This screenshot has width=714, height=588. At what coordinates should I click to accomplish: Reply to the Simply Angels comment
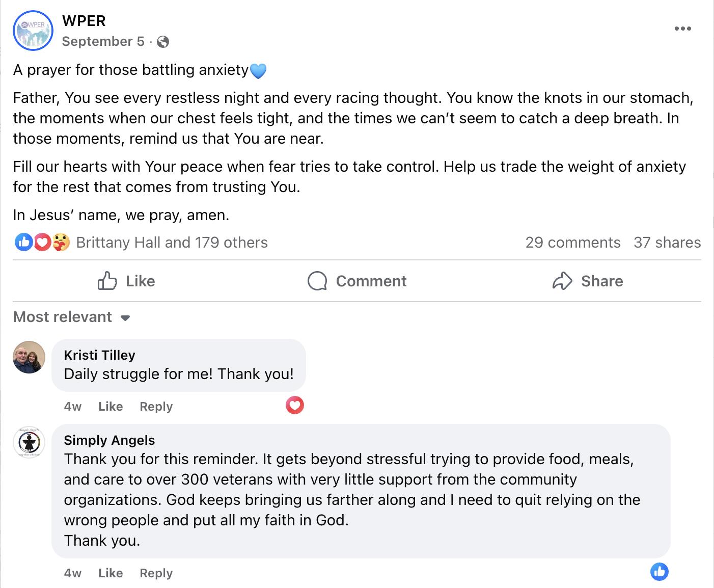[x=156, y=573]
